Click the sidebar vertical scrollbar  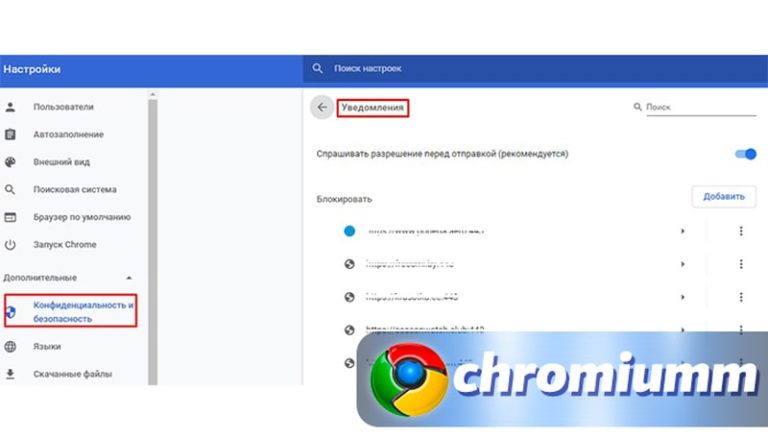[x=152, y=240]
